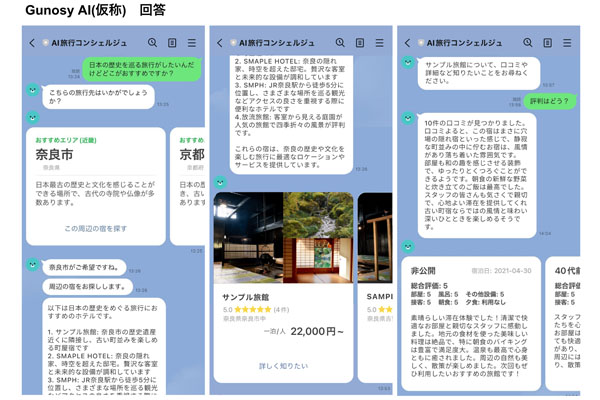
Task: Go back from the middle chat screen
Action: tap(220, 43)
